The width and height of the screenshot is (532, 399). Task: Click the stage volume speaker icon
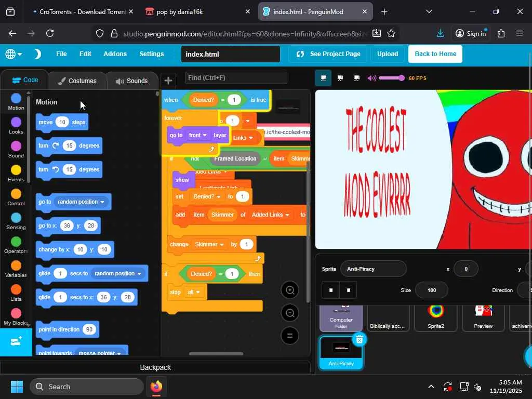pyautogui.click(x=371, y=78)
